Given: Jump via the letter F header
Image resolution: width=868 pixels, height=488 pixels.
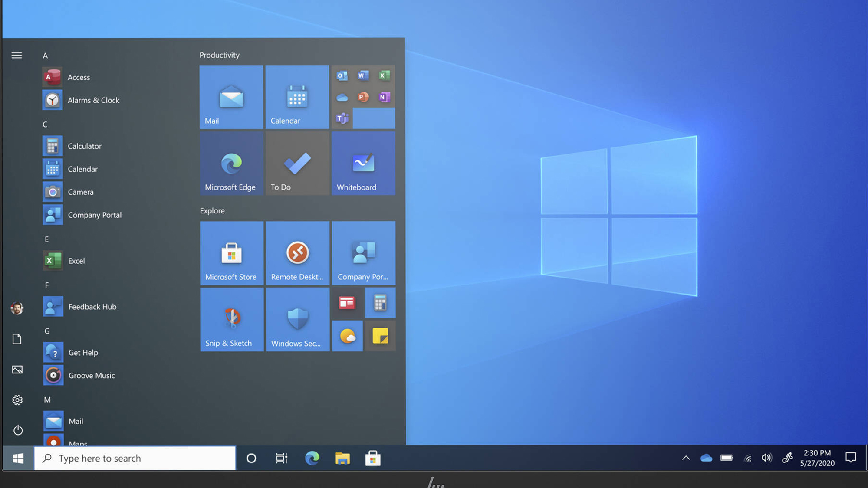Looking at the screenshot, I should point(46,285).
